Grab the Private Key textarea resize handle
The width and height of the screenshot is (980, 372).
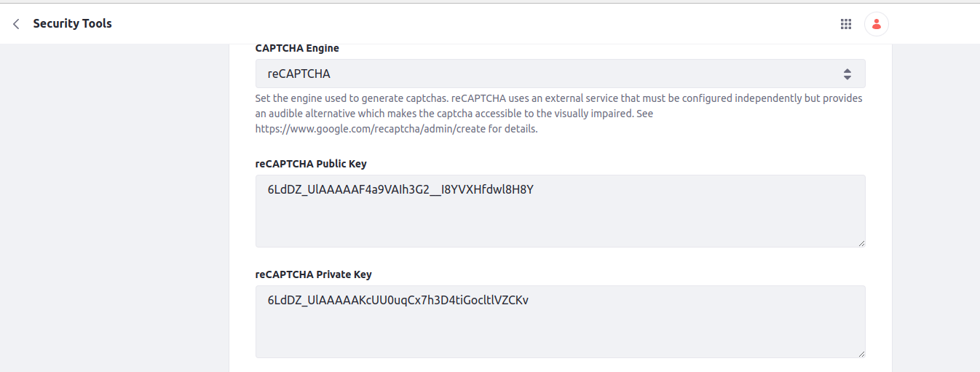[861, 354]
